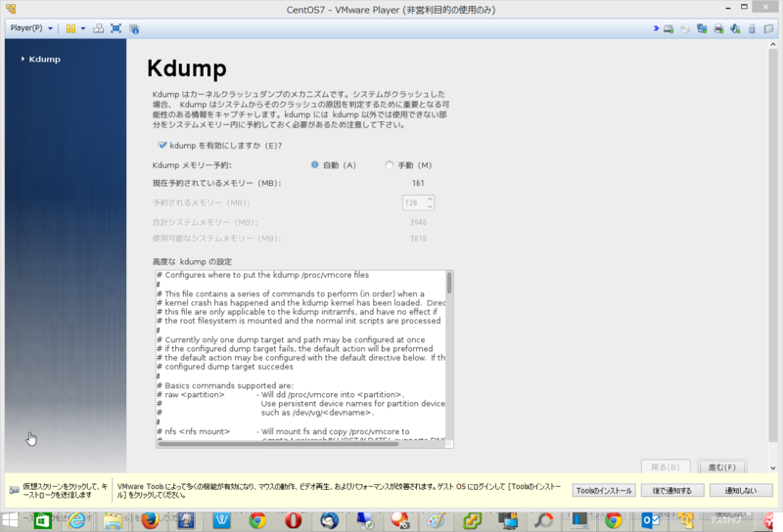Image resolution: width=783 pixels, height=532 pixels.
Task: Switch to Unity mode via the windows-with-info toolbar icon
Action: 134,28
